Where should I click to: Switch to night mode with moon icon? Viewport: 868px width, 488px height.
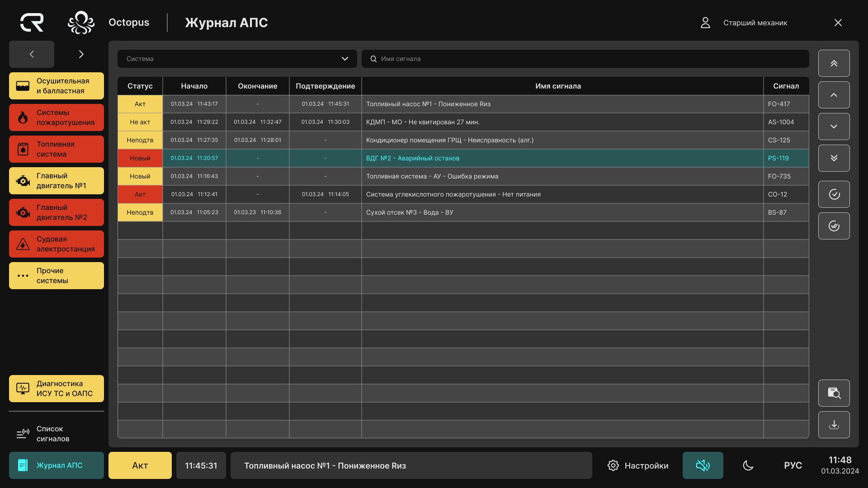click(x=748, y=465)
